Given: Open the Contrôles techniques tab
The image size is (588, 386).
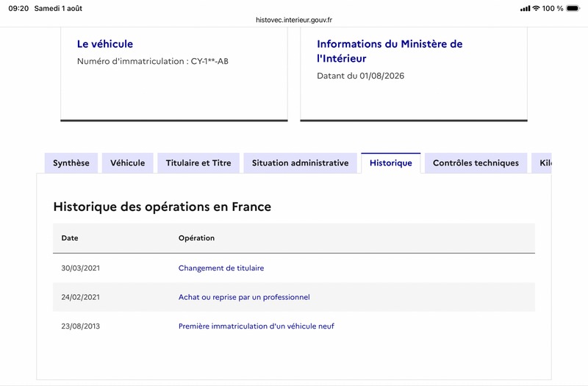Looking at the screenshot, I should coord(476,162).
